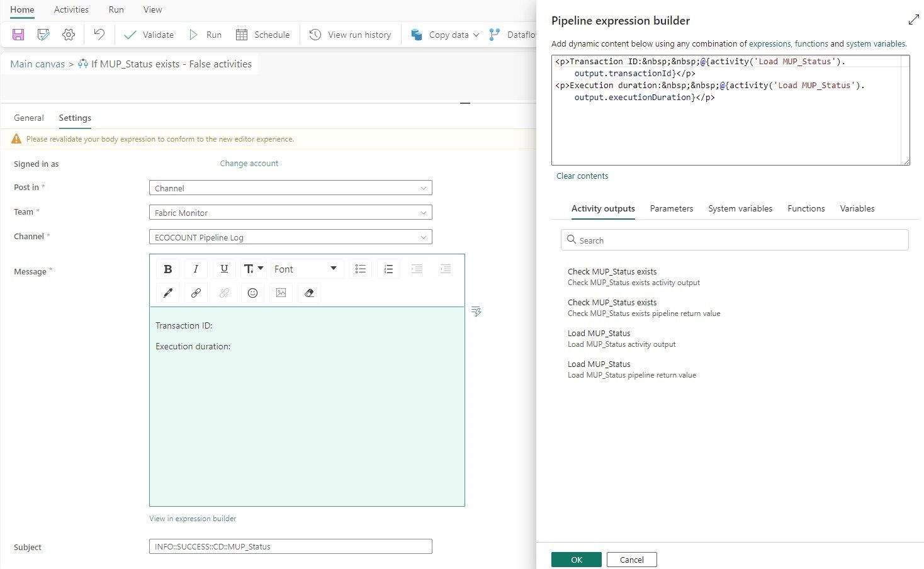Switch to the Parameters tab

(x=672, y=208)
